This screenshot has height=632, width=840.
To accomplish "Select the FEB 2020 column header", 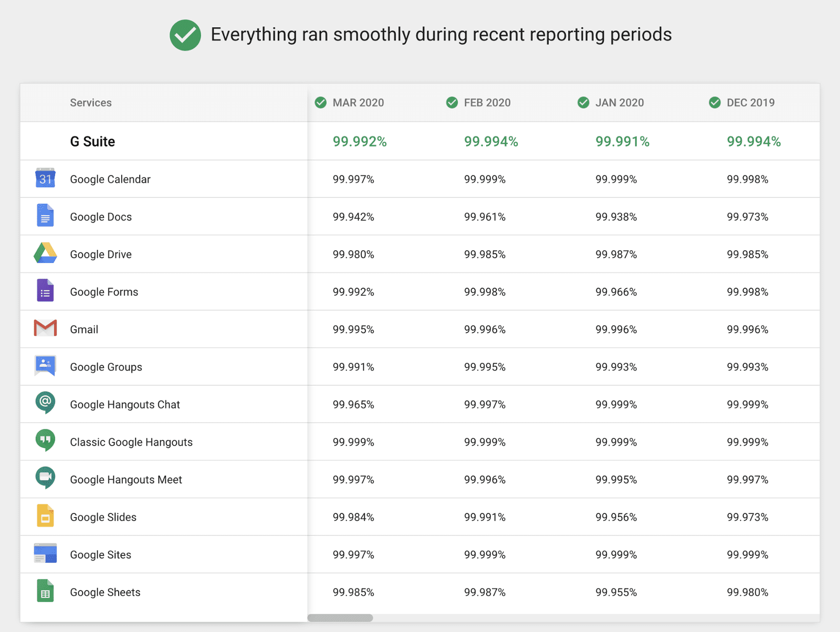I will pyautogui.click(x=487, y=103).
